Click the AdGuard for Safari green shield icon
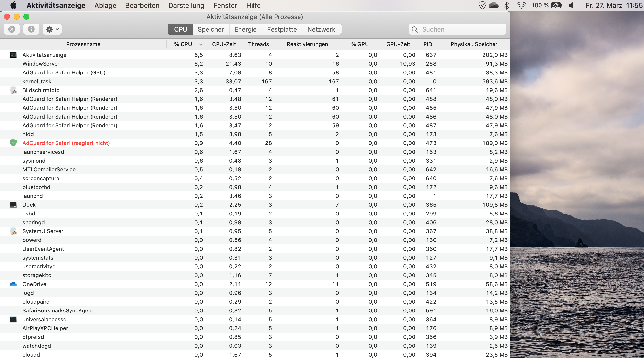Screen dimensions: 644x358 pos(13,143)
